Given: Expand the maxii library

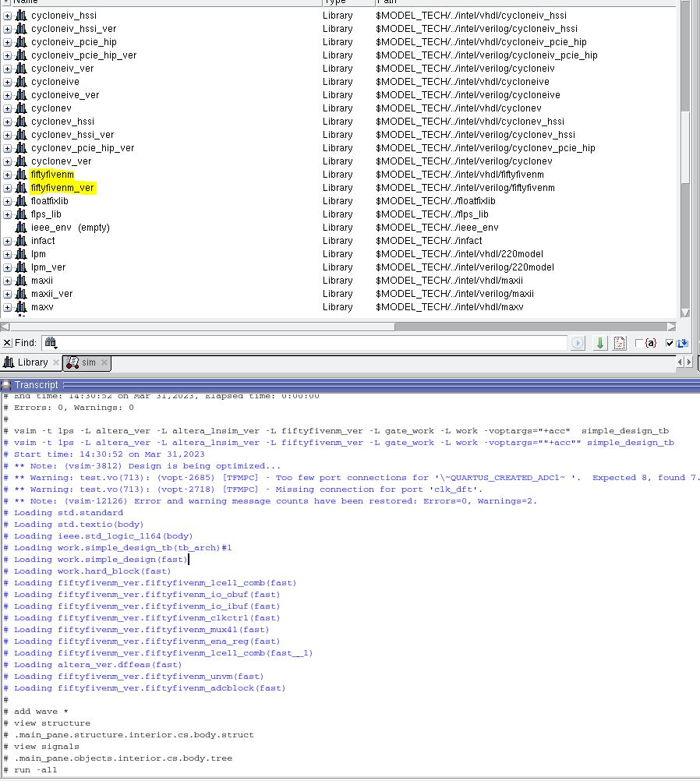Looking at the screenshot, I should coord(8,281).
